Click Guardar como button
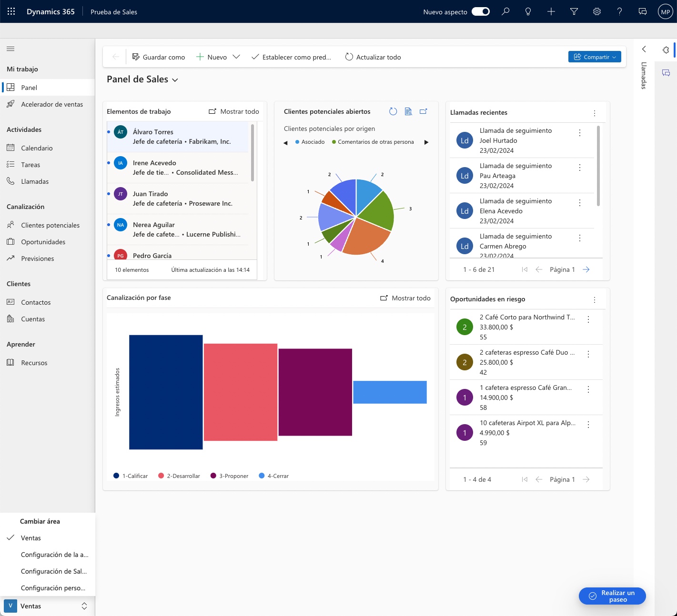 (158, 57)
